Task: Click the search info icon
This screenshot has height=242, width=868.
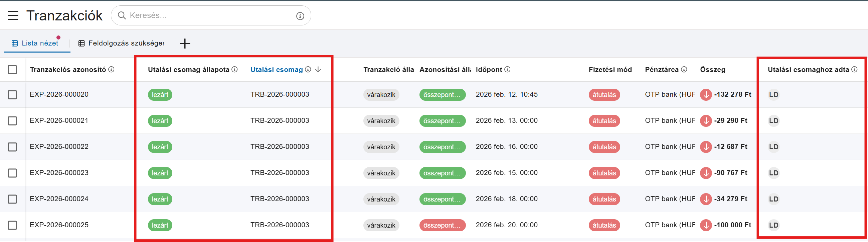Action: pyautogui.click(x=300, y=16)
